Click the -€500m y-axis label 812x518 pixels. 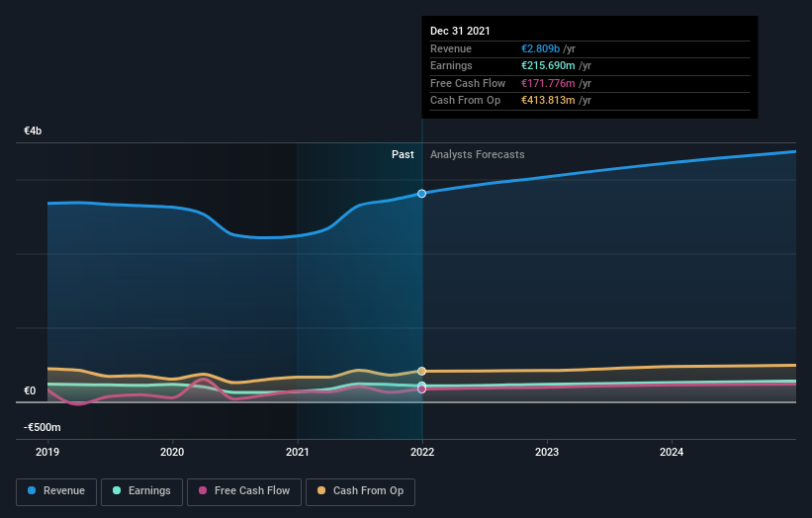point(42,427)
